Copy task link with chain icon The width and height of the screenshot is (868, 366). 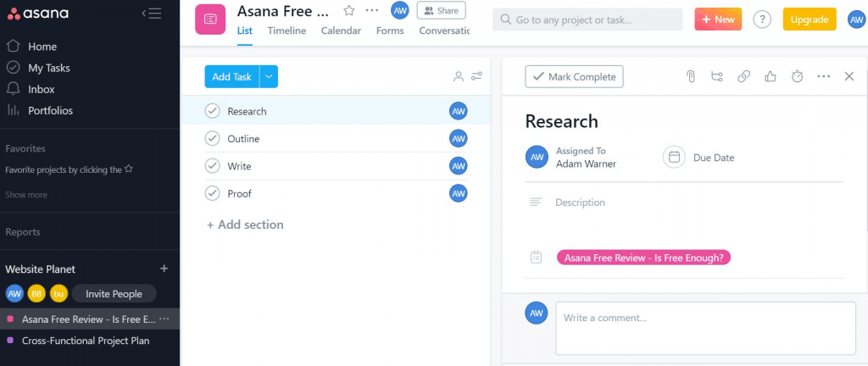(x=743, y=76)
